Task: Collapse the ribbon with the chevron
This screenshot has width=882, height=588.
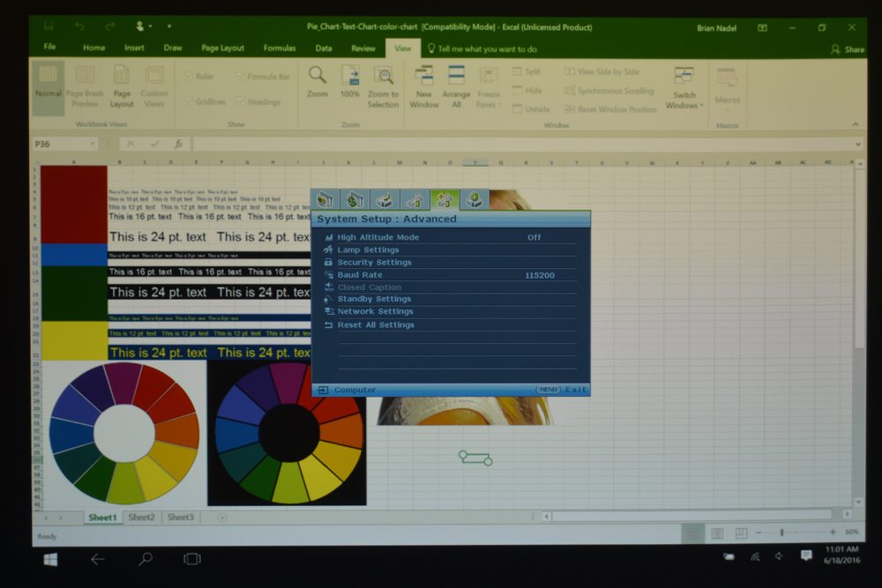Action: coord(855,124)
